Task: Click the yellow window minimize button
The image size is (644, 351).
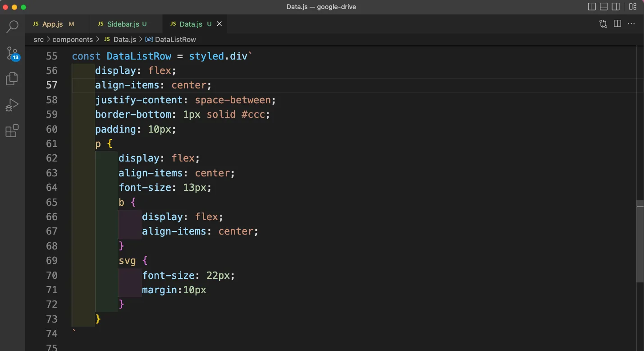Action: (x=14, y=7)
